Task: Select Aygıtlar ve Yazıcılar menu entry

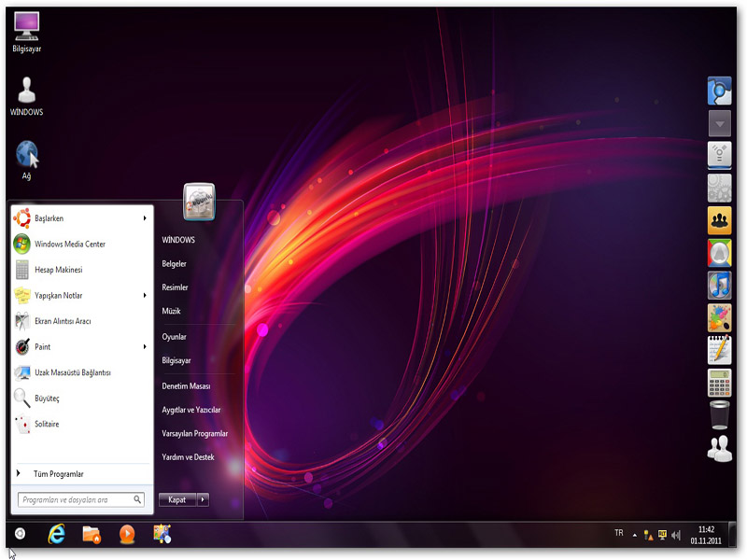Action: (x=190, y=410)
